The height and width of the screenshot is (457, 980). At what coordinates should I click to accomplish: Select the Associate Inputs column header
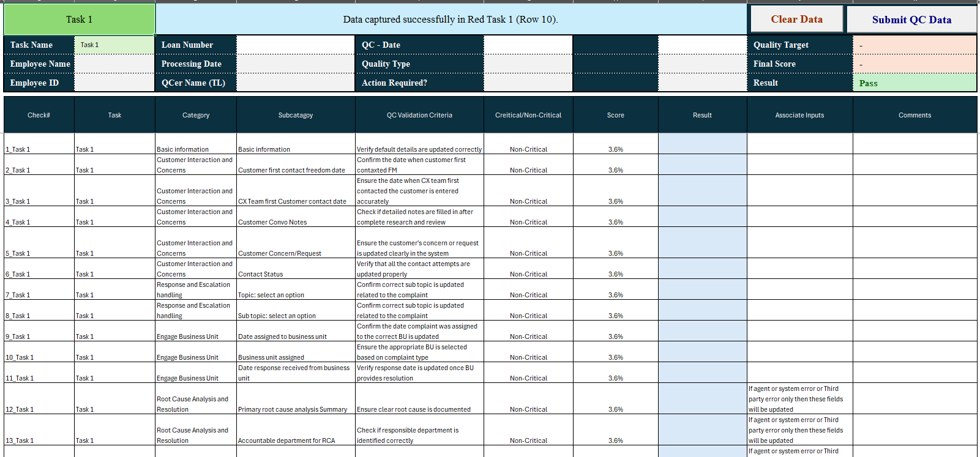pyautogui.click(x=799, y=115)
